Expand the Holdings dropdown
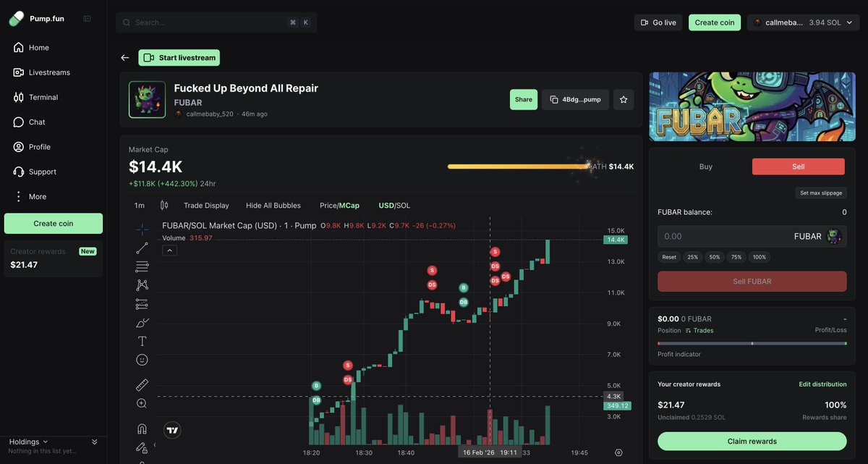The image size is (868, 464). click(29, 442)
